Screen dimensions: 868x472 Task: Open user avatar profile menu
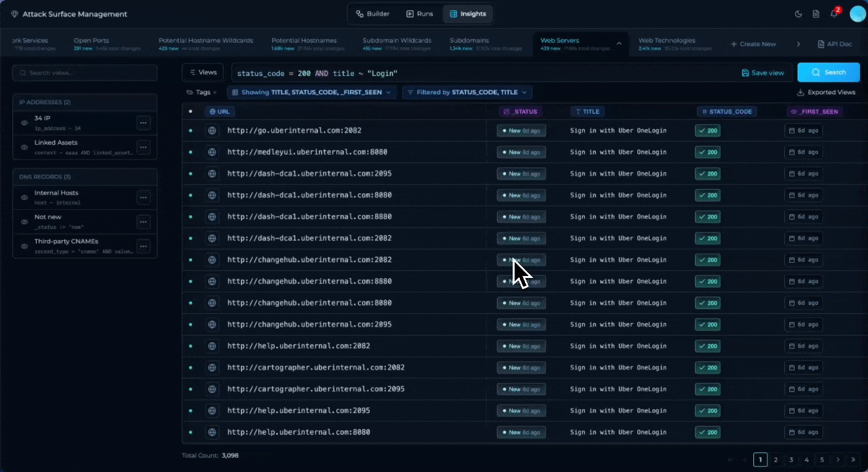858,14
